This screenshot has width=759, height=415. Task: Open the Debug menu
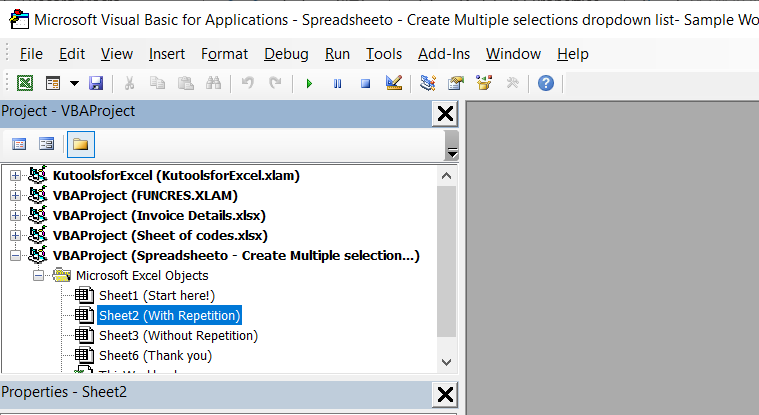[x=286, y=54]
